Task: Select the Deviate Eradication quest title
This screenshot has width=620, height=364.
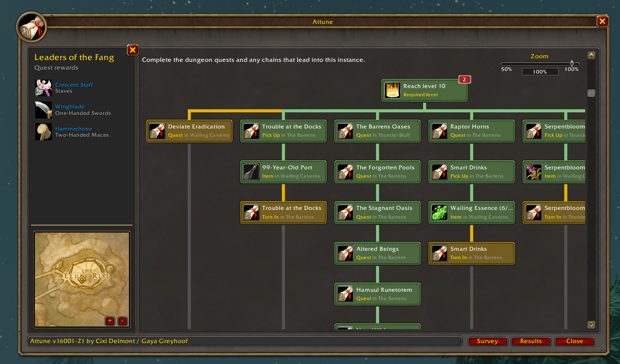Action: (197, 127)
